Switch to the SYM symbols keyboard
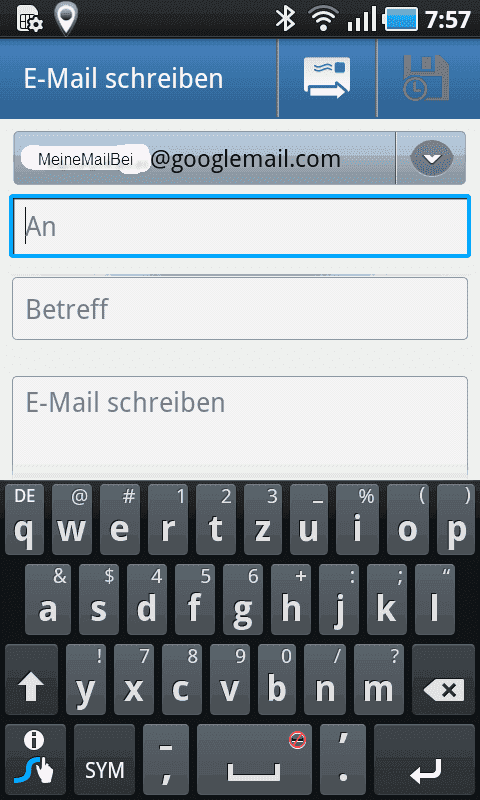The height and width of the screenshot is (800, 480). pyautogui.click(x=104, y=760)
